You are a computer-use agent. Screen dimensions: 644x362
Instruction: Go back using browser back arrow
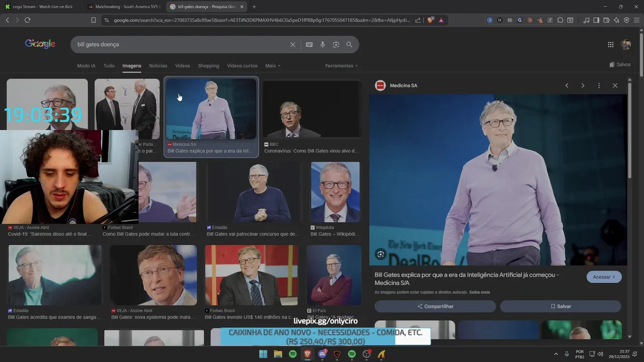[7, 20]
